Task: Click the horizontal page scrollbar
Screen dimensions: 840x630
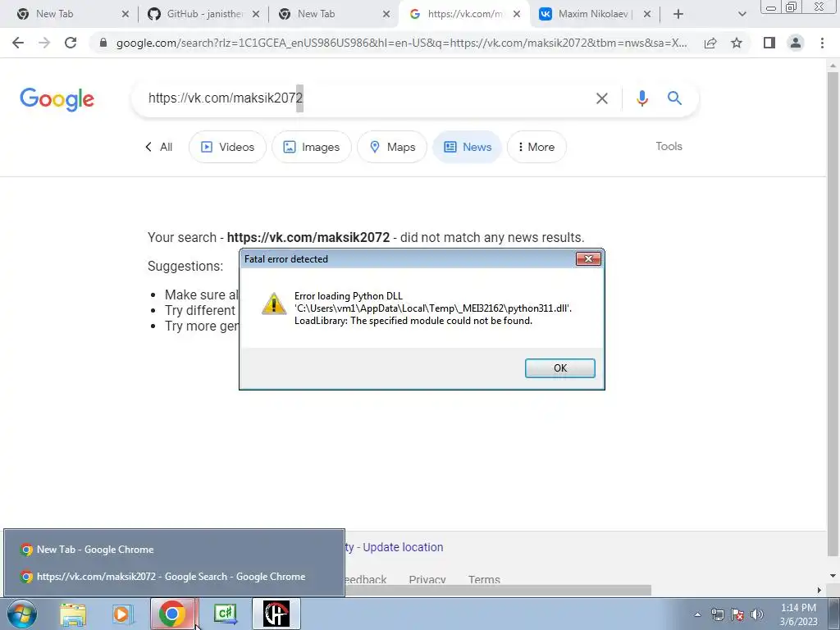Action: pyautogui.click(x=498, y=590)
